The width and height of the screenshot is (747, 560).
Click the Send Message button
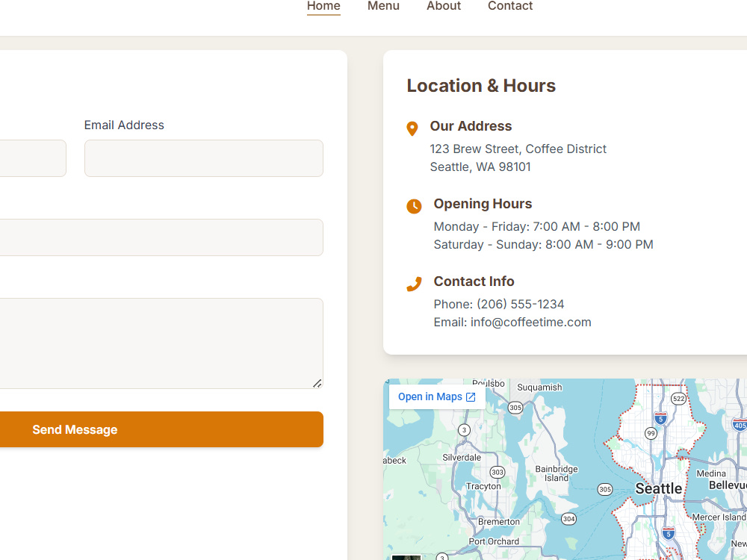pyautogui.click(x=161, y=429)
